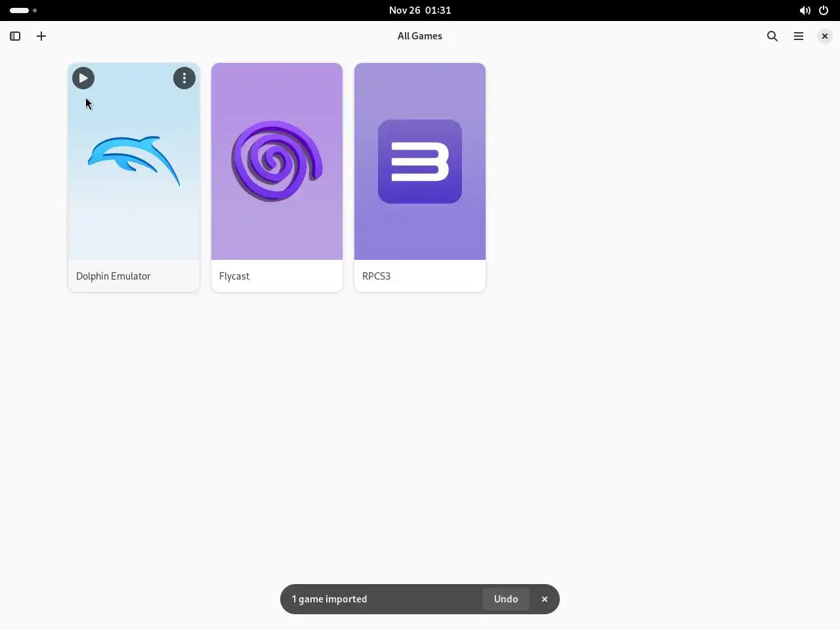Select the RPCS3 game cover
Image resolution: width=840 pixels, height=630 pixels.
pos(420,161)
